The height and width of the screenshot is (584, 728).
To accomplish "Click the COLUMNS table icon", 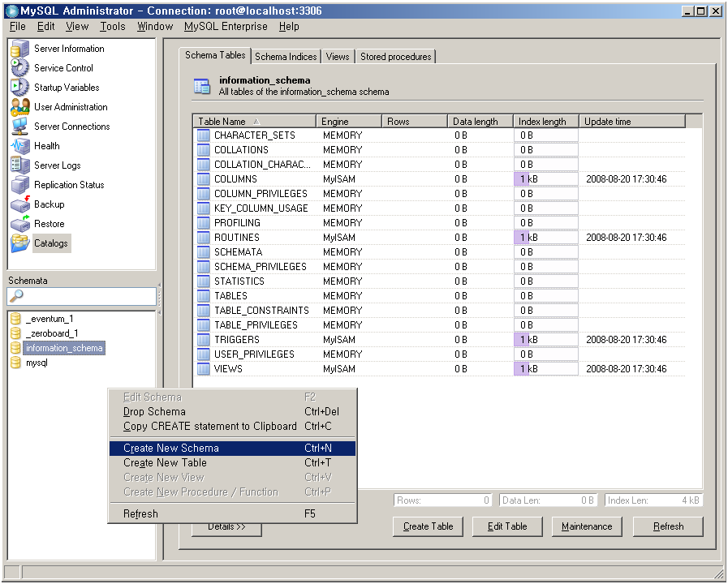I will [204, 179].
